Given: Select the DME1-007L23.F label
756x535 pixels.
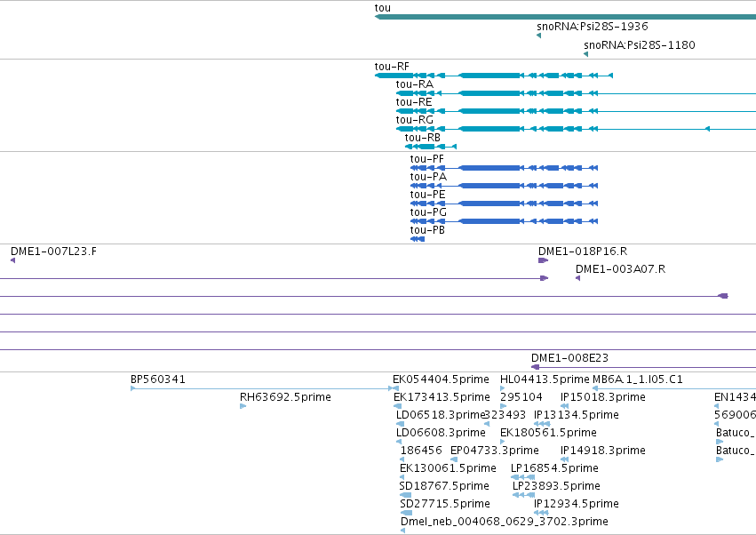Looking at the screenshot, I should [53, 252].
